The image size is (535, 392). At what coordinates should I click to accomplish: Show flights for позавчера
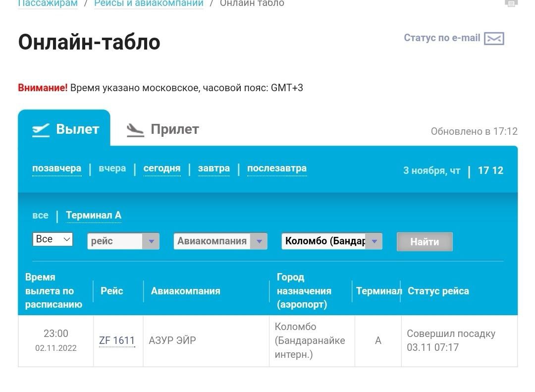[56, 168]
